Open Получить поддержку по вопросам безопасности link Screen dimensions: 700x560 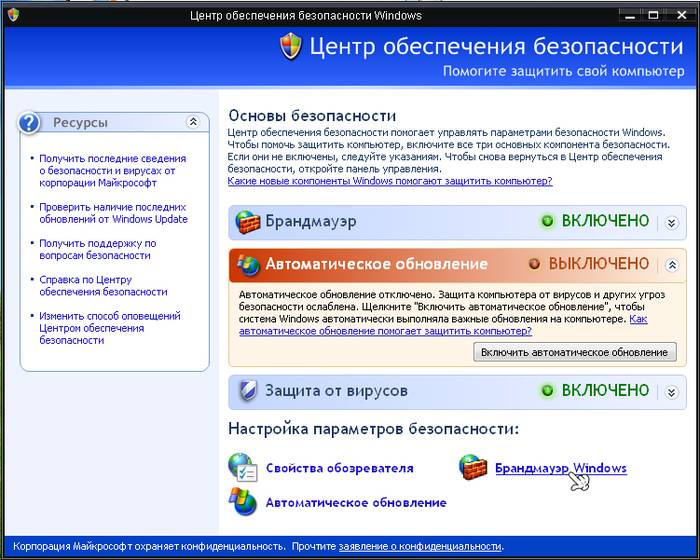pos(98,249)
